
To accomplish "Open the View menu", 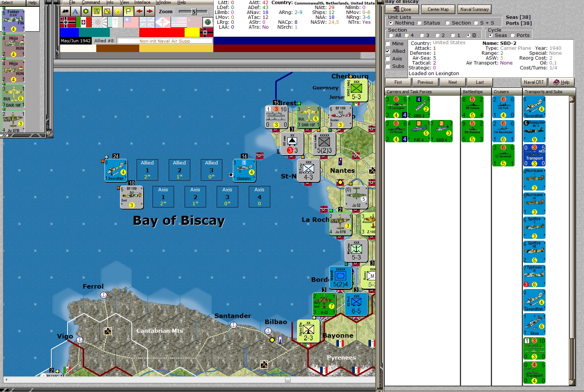I will pos(124,2).
